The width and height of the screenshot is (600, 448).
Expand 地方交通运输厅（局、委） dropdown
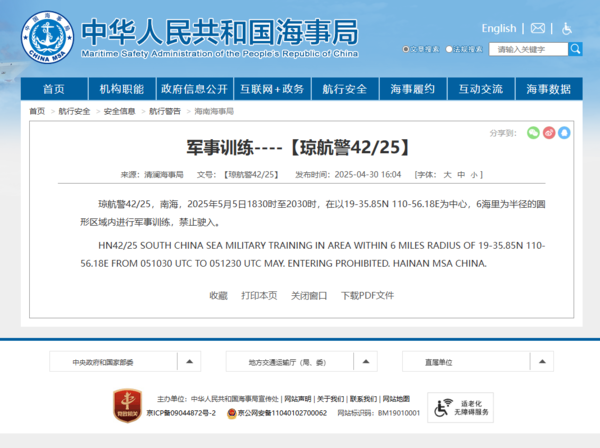point(302,362)
